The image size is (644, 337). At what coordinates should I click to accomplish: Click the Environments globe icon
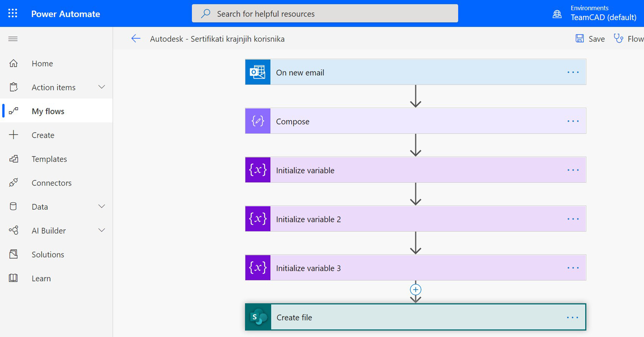click(557, 14)
